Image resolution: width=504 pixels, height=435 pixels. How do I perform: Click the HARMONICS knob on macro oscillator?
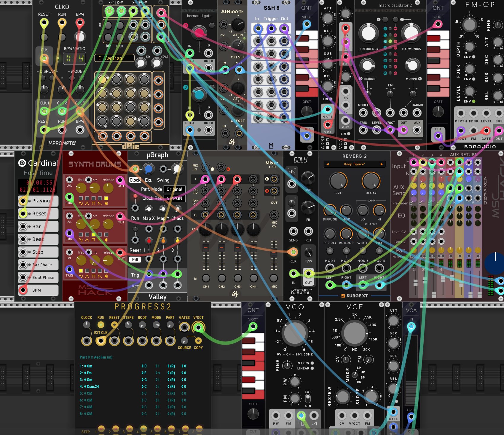pos(411,33)
